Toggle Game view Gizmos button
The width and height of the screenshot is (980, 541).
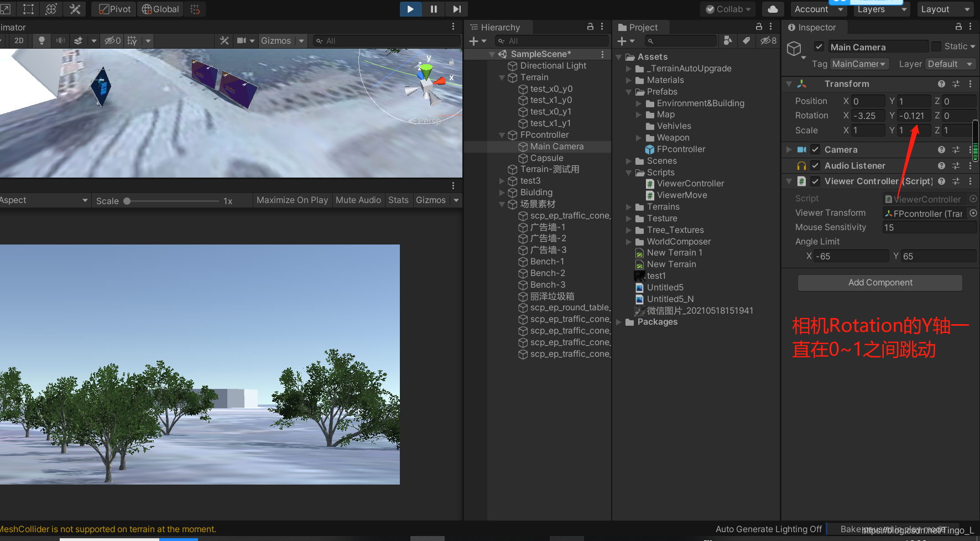point(431,200)
